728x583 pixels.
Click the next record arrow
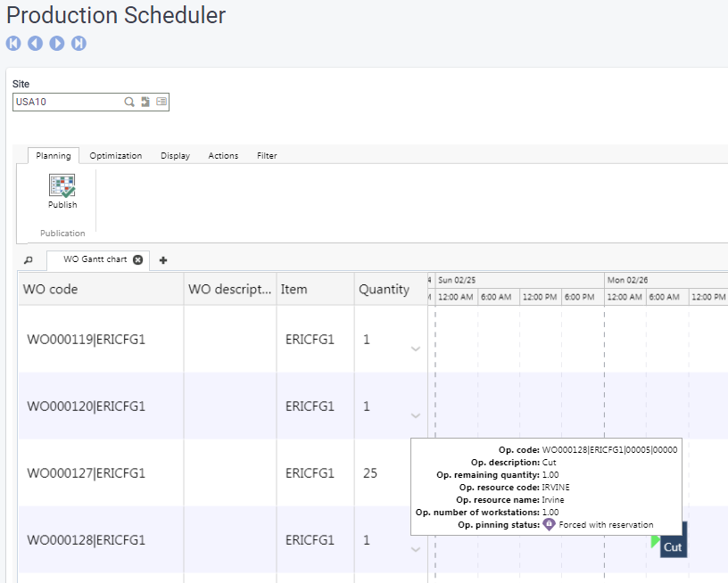(57, 43)
